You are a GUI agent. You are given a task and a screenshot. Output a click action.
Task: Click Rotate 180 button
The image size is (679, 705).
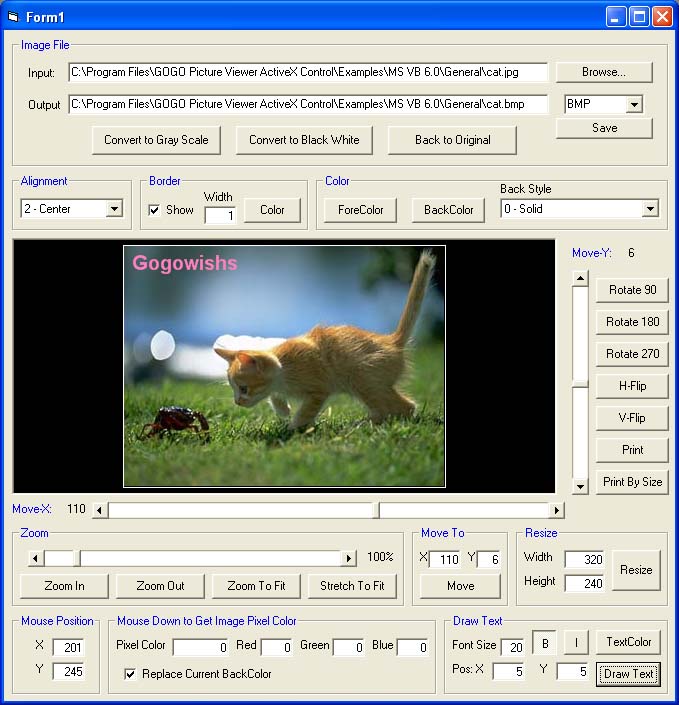[632, 322]
